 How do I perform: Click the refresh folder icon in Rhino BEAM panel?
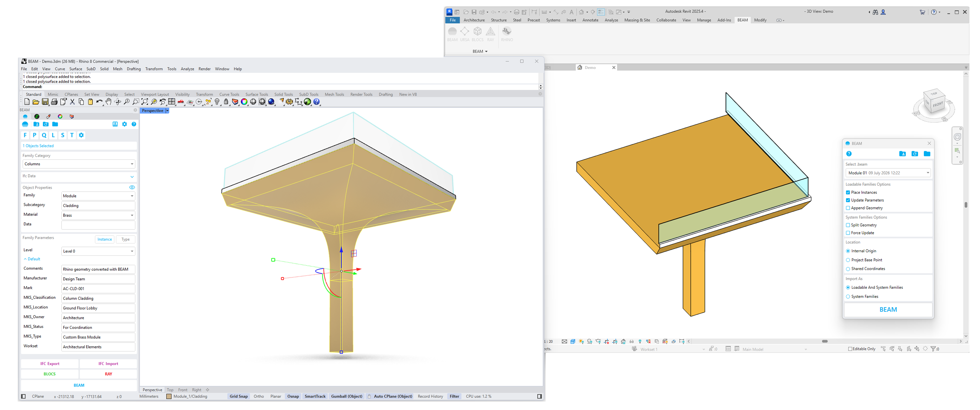[x=46, y=124]
